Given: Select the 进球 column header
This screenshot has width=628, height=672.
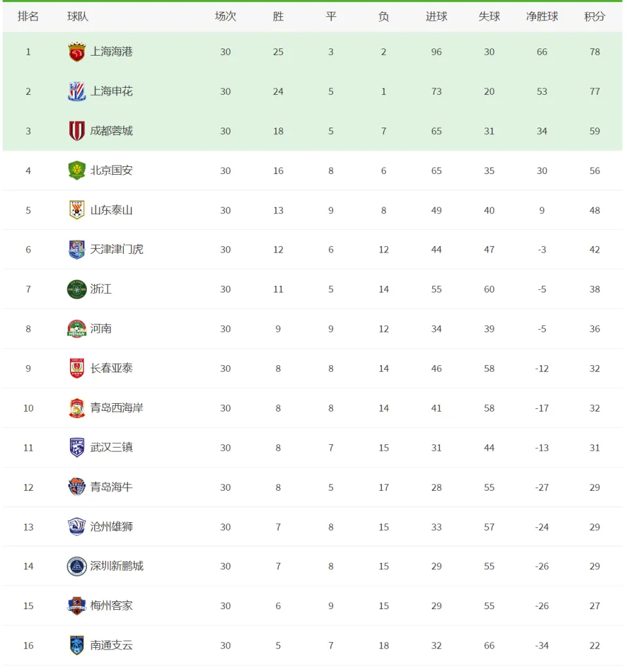Looking at the screenshot, I should click(x=436, y=17).
